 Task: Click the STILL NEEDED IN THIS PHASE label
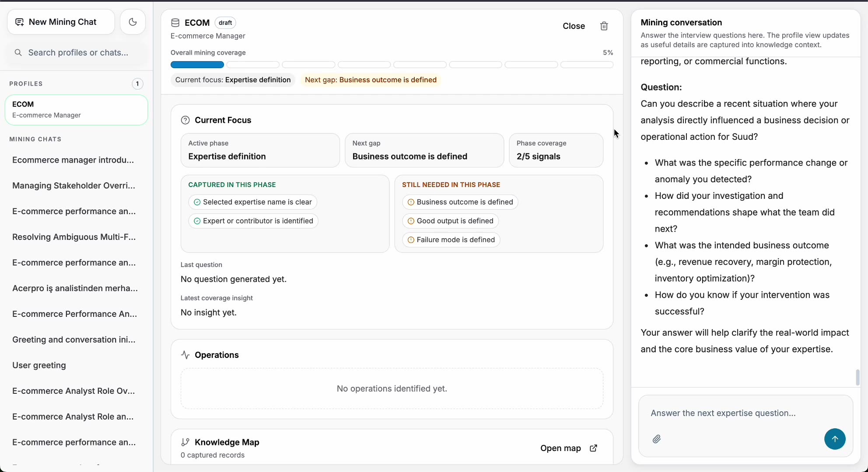pyautogui.click(x=451, y=185)
